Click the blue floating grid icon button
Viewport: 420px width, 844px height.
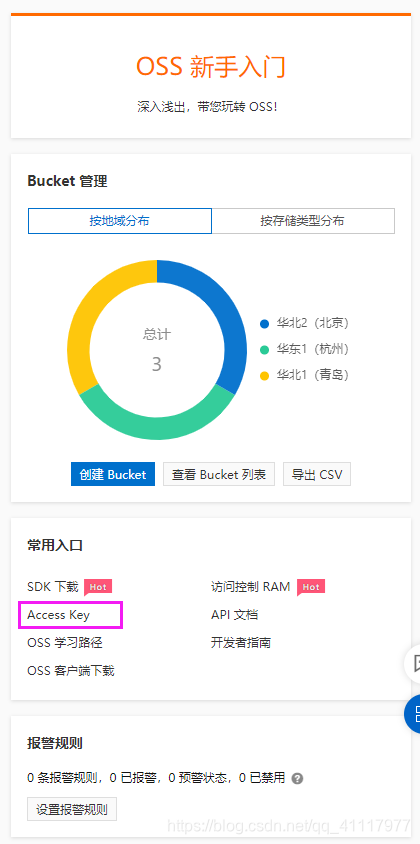click(x=414, y=714)
